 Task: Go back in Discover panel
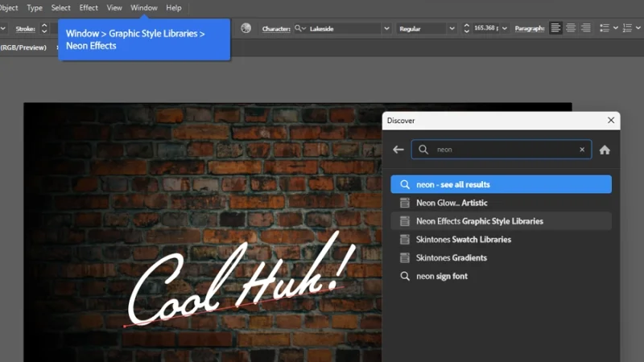click(398, 150)
